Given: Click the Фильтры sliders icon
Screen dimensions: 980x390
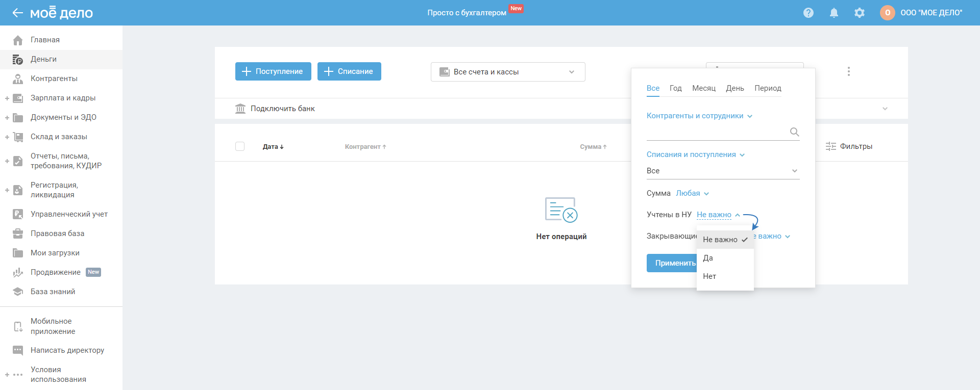Looking at the screenshot, I should click(831, 146).
